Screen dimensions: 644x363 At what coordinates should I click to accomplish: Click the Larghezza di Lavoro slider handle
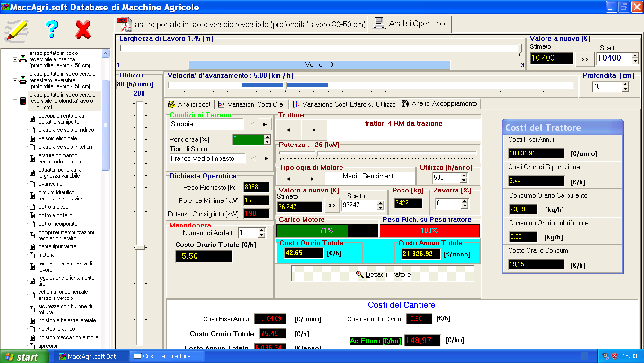pos(520,49)
